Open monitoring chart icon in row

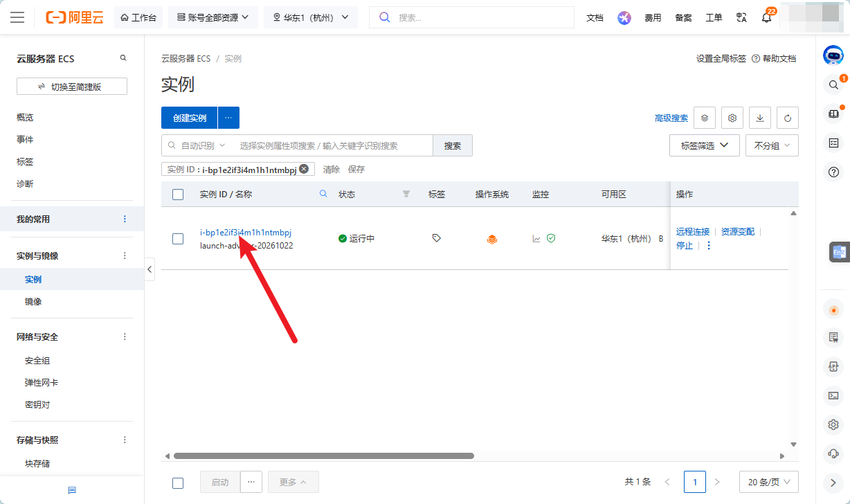point(536,238)
